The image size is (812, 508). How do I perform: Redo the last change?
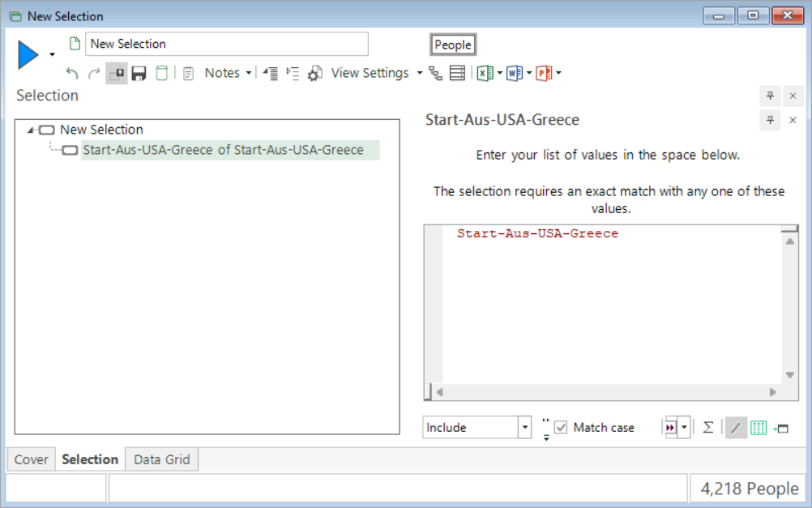pyautogui.click(x=94, y=74)
